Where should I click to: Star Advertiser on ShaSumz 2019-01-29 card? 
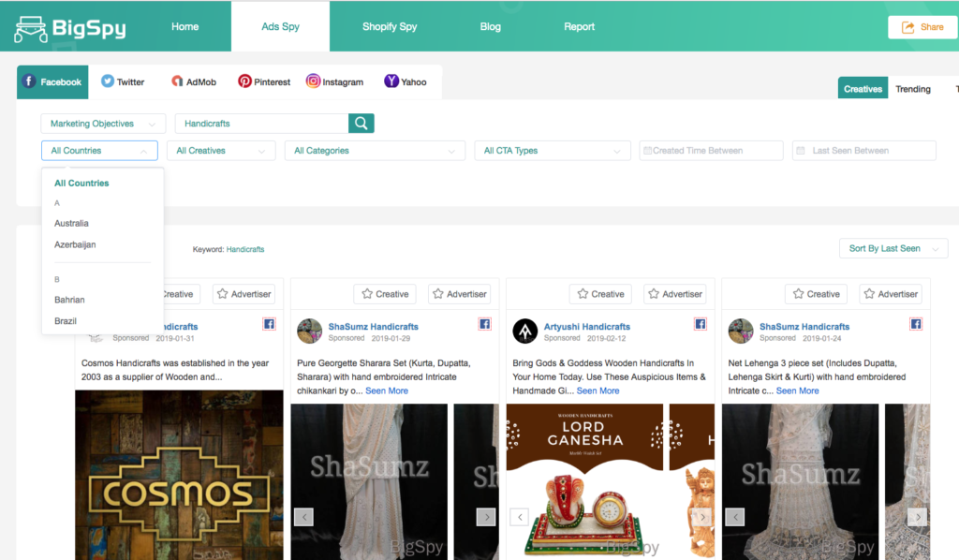point(459,294)
